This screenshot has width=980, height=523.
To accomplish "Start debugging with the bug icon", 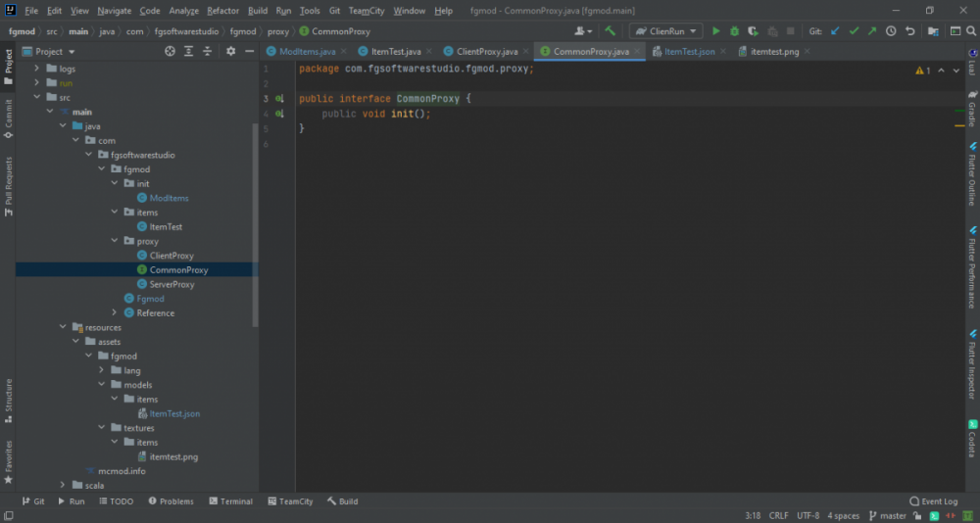I will click(734, 31).
